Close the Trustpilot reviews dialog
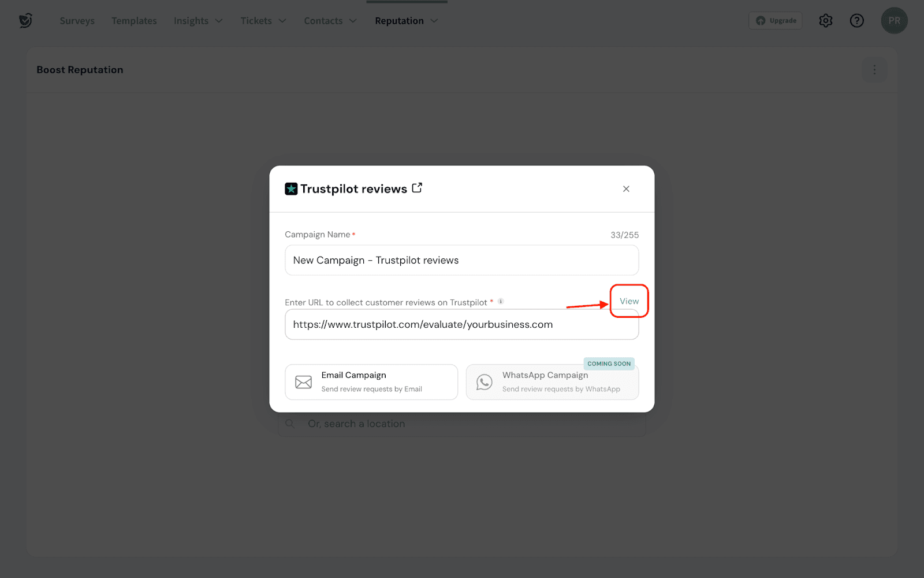The height and width of the screenshot is (578, 924). pyautogui.click(x=626, y=189)
